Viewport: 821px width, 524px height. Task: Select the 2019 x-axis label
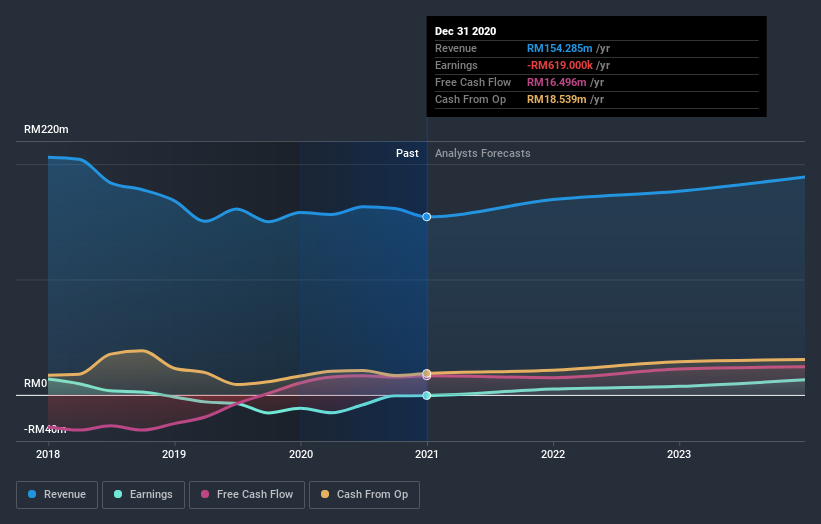pos(174,454)
